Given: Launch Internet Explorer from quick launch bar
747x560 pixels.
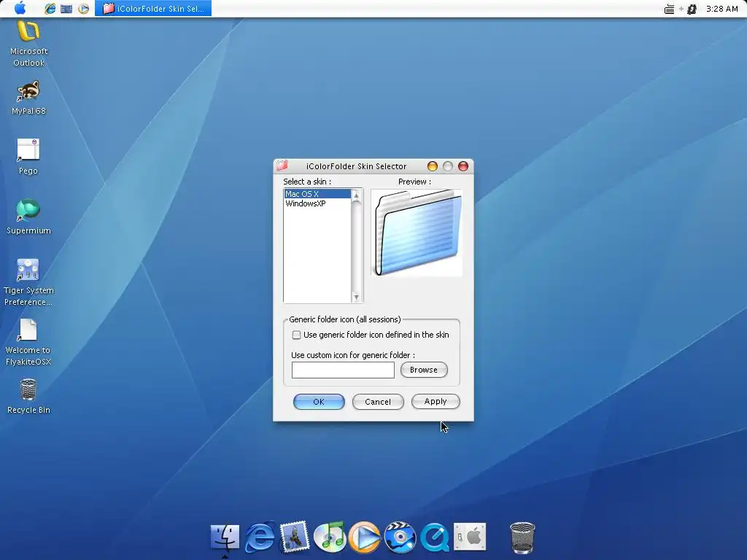Looking at the screenshot, I should tap(50, 9).
